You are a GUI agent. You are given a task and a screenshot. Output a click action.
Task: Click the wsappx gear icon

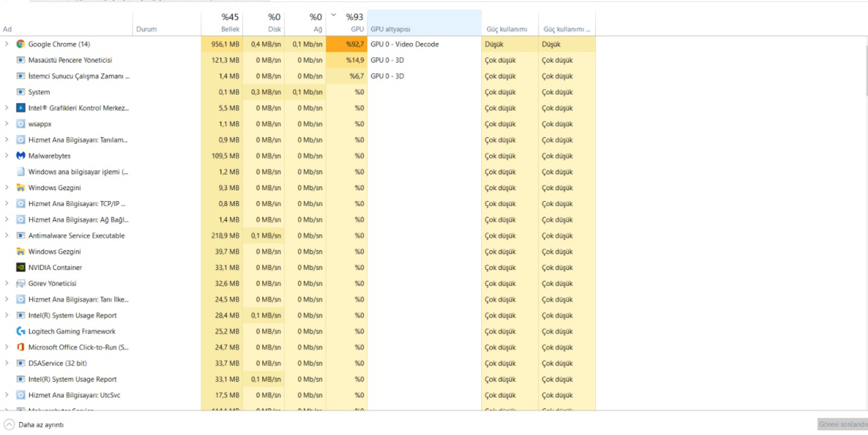[x=20, y=124]
